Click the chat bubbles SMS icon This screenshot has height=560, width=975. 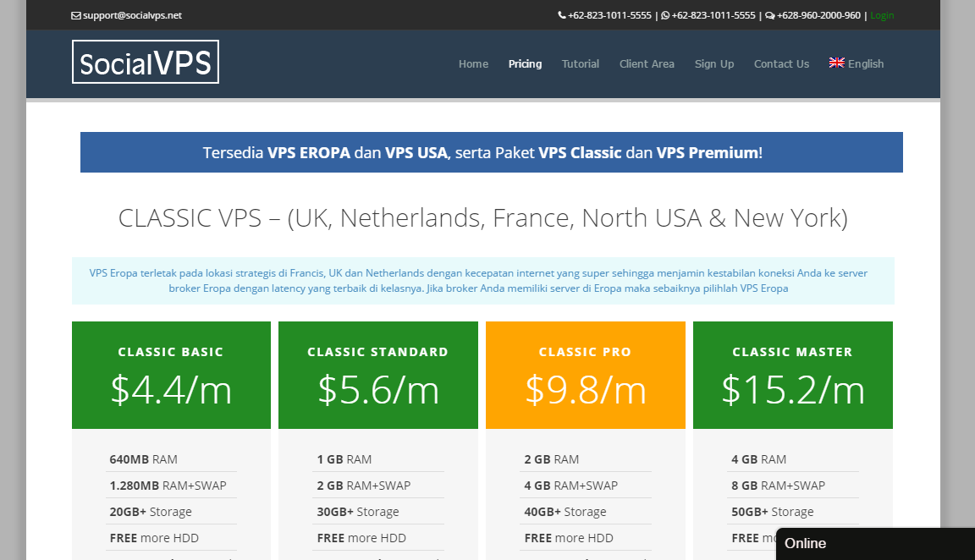pos(769,15)
